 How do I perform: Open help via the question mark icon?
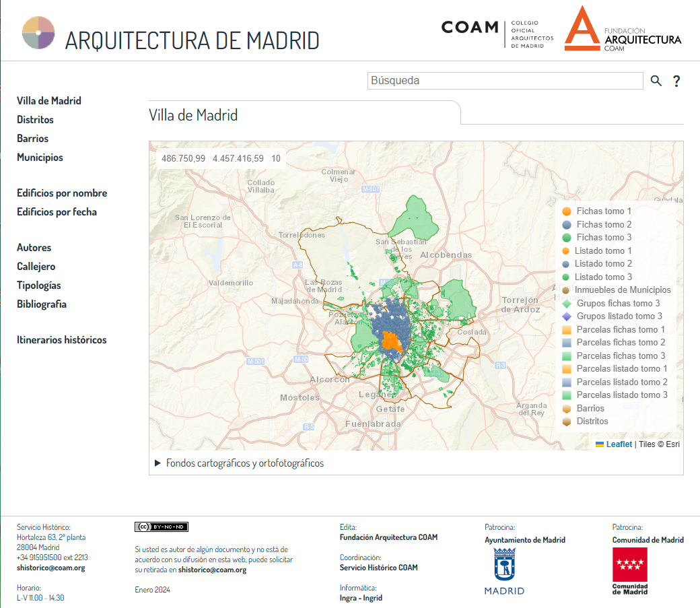point(676,81)
